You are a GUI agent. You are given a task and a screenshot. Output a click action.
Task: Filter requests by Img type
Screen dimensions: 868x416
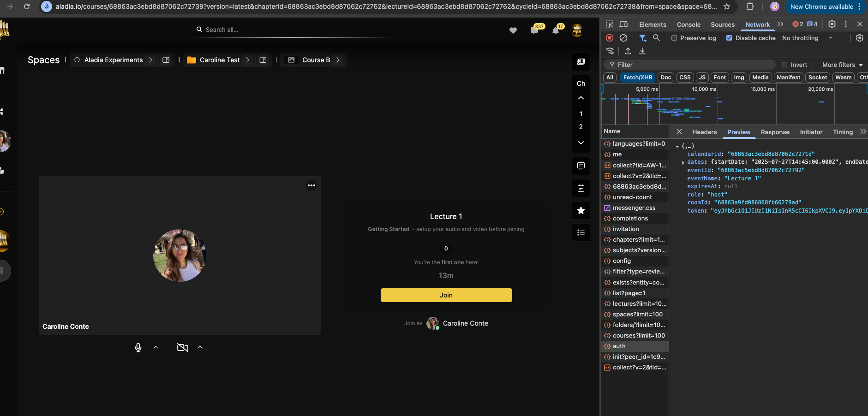pyautogui.click(x=739, y=77)
